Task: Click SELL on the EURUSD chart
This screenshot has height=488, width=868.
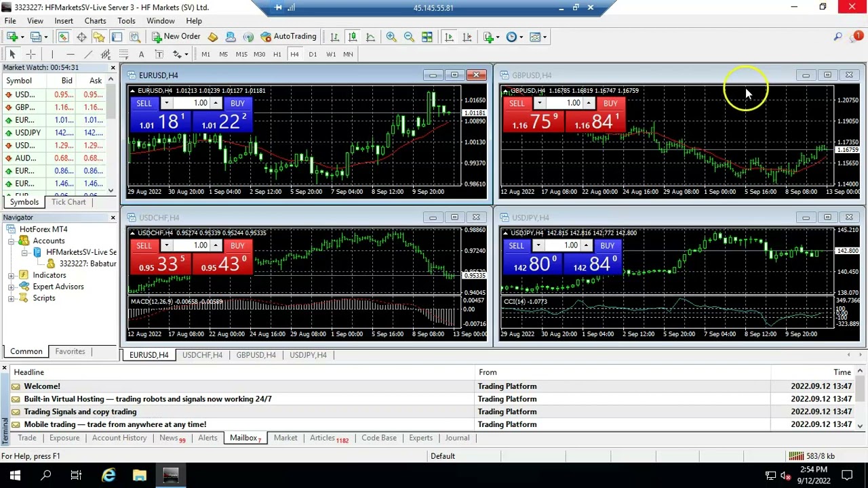Action: tap(144, 103)
